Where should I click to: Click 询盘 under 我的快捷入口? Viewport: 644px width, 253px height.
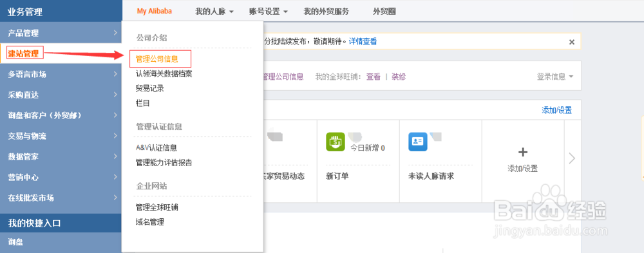click(x=15, y=242)
